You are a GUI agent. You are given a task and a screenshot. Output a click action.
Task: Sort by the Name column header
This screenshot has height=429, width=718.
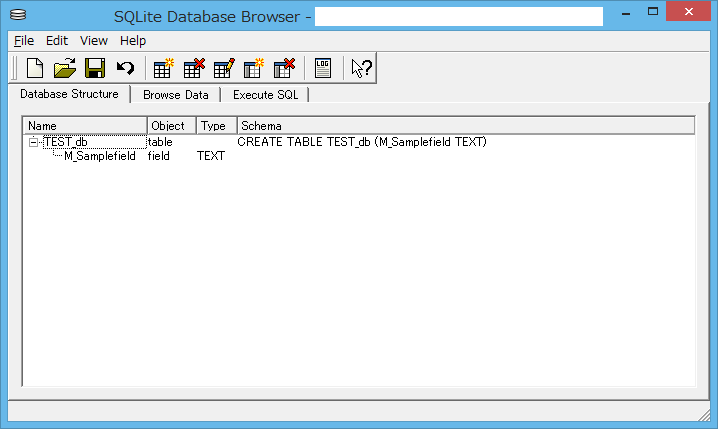85,125
